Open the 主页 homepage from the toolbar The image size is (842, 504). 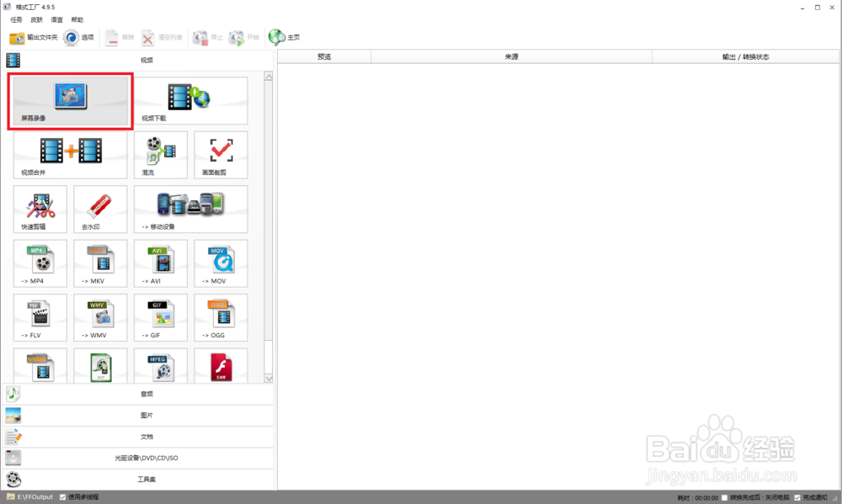[284, 38]
